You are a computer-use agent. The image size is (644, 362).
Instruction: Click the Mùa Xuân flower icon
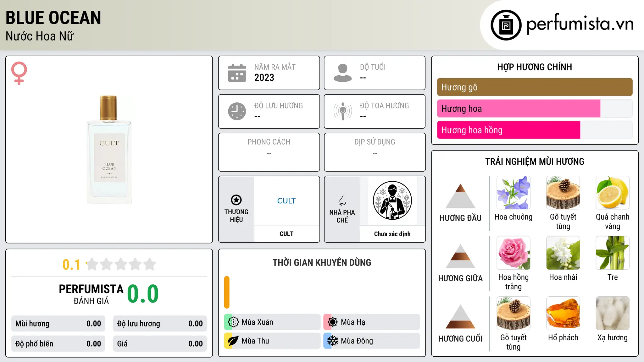(x=233, y=322)
